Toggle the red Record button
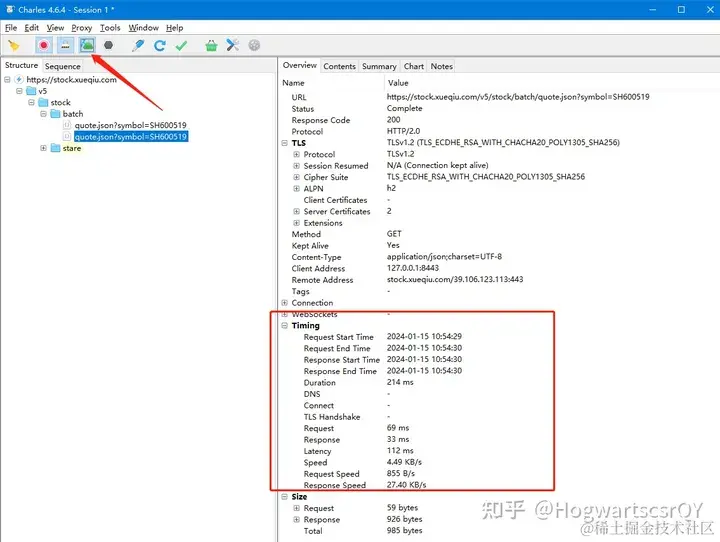 (44, 45)
